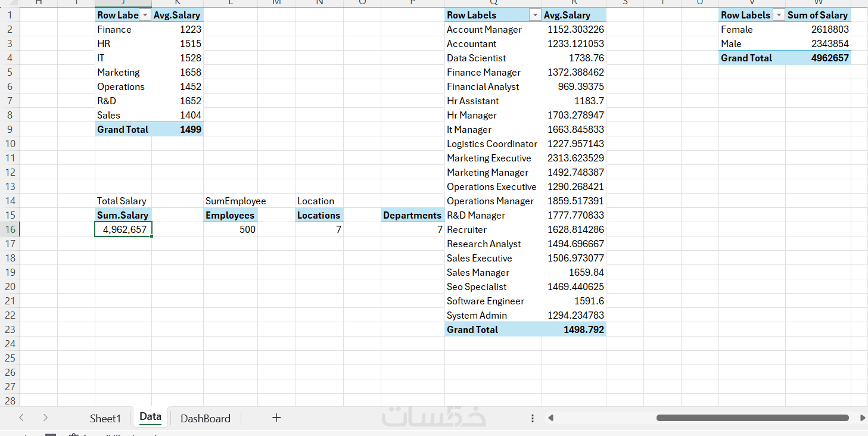868x436 pixels.
Task: Open the DashBoard sheet tab
Action: tap(206, 418)
